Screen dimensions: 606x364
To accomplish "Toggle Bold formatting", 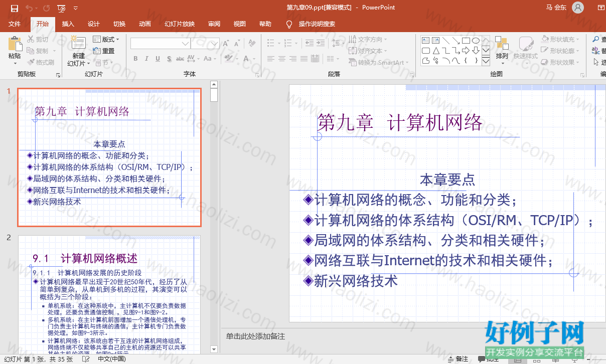I will 135,59.
